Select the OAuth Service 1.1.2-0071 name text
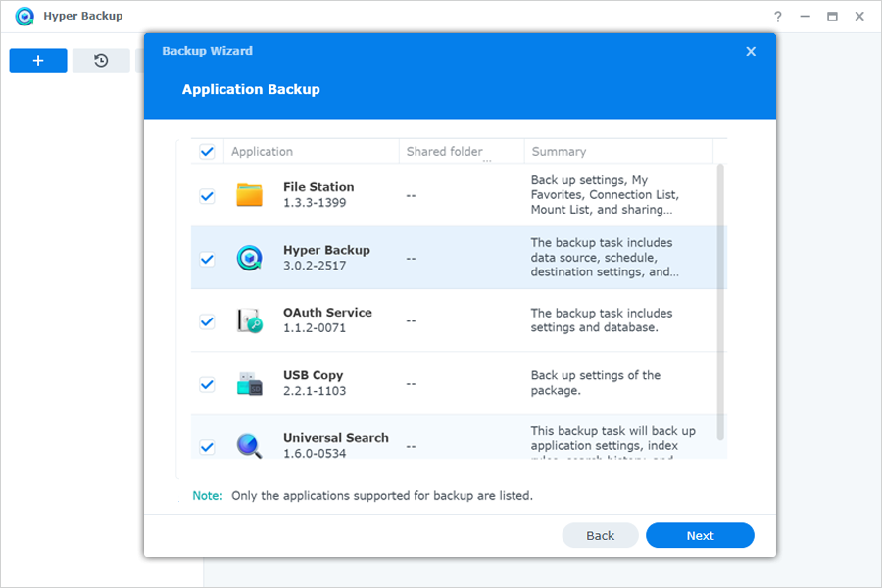 coord(327,320)
